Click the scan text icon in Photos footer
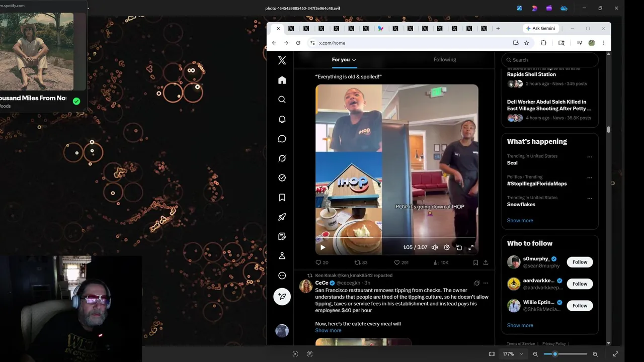Image resolution: width=644 pixels, height=362 pixels. tap(310, 354)
